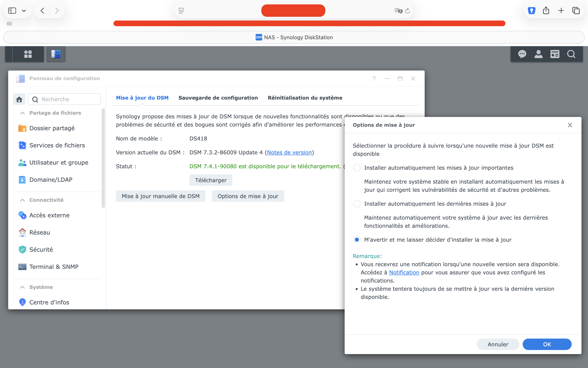Switch to Réinitialisation du système tab
Image resolution: width=588 pixels, height=368 pixels.
pos(305,98)
